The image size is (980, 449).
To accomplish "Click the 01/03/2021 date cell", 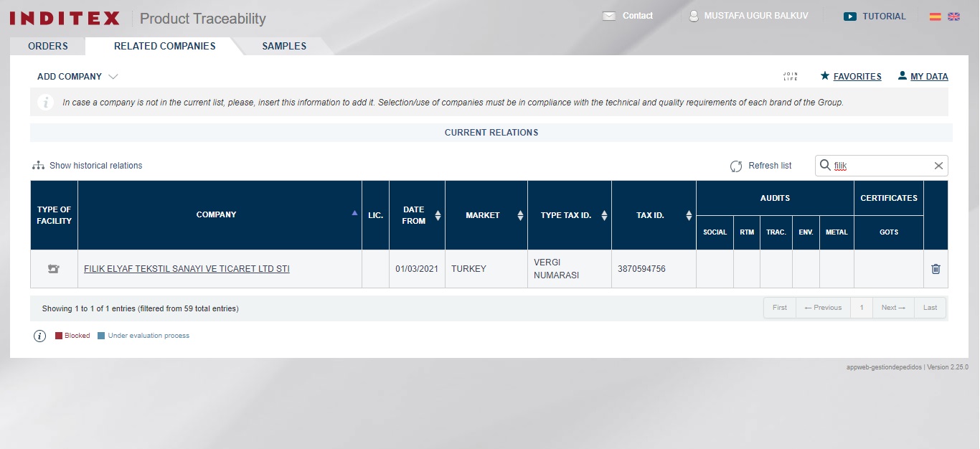I will coord(417,269).
